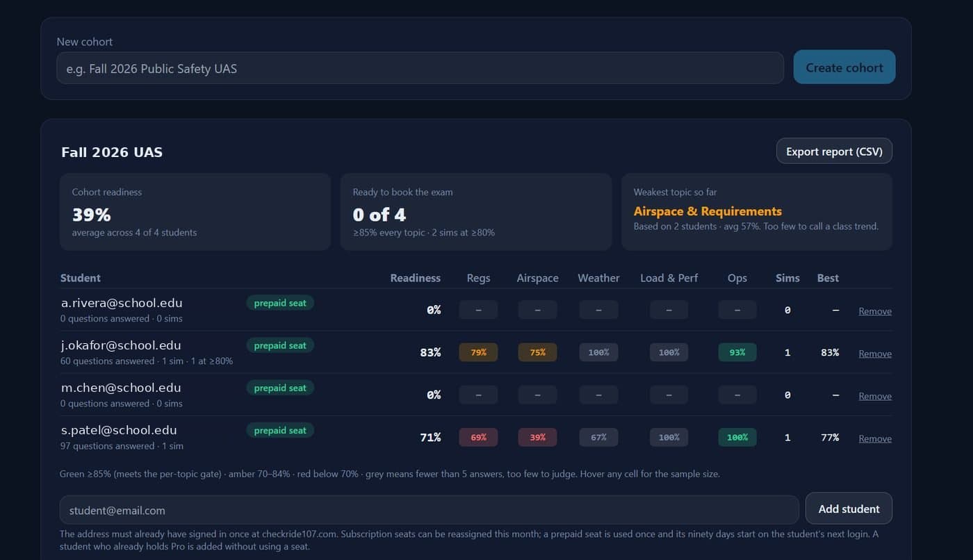Viewport: 973px width, 560px height.
Task: Click s.patel's 71% readiness value
Action: [x=430, y=437]
